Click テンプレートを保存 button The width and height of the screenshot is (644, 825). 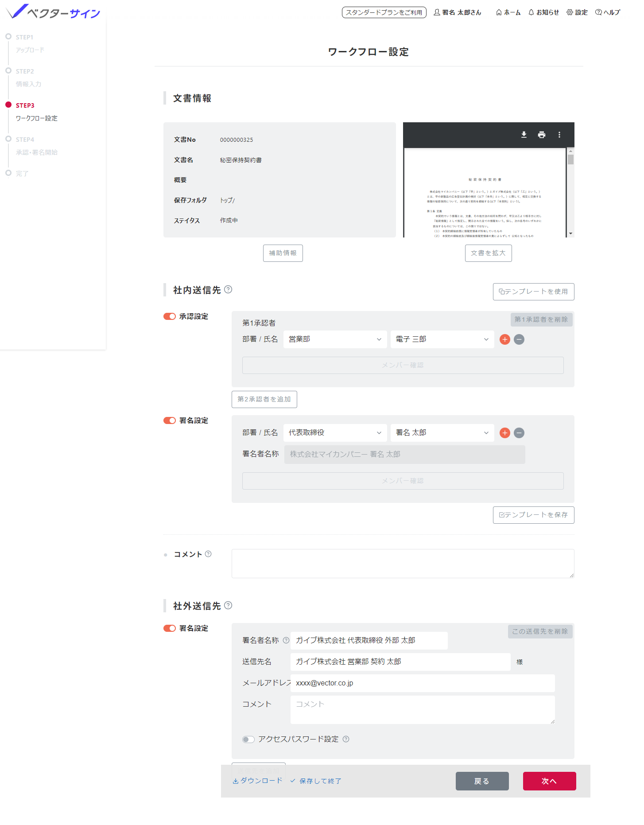coord(534,515)
